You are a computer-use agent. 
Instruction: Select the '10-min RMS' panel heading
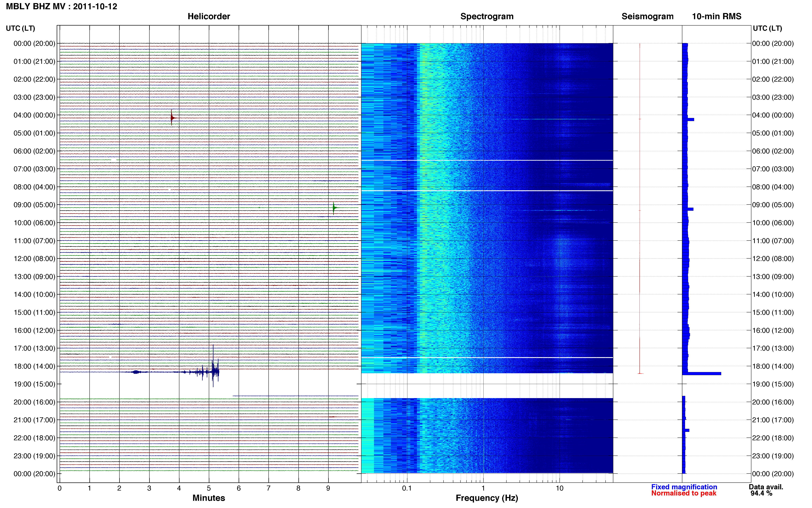click(x=716, y=16)
